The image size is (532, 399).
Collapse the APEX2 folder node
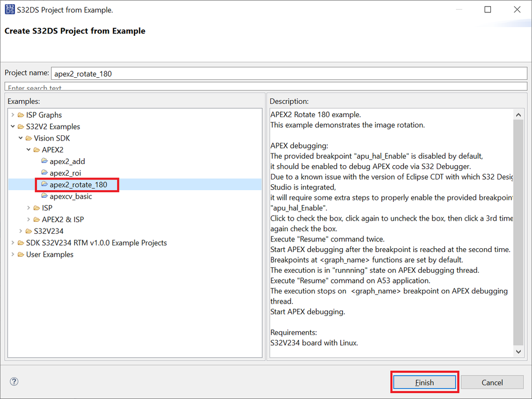point(28,150)
